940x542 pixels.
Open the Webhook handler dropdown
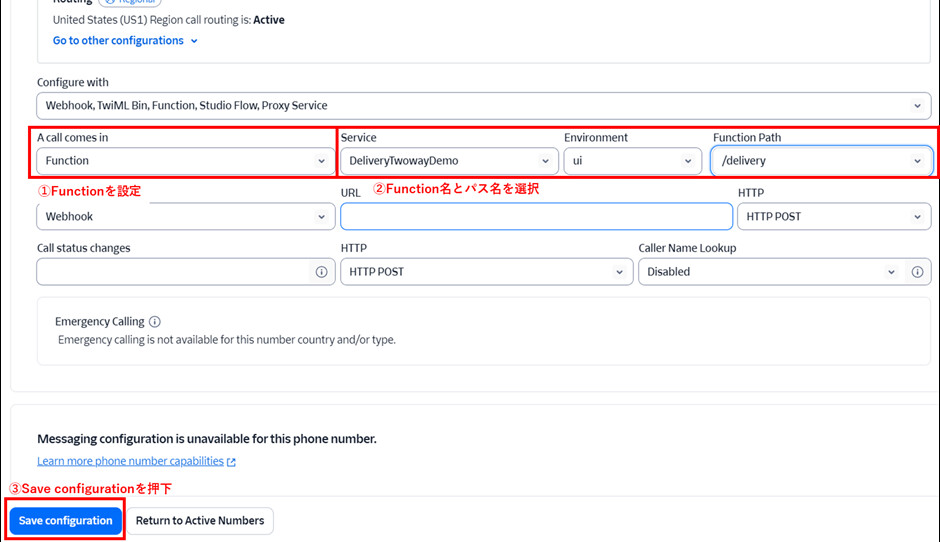(186, 216)
